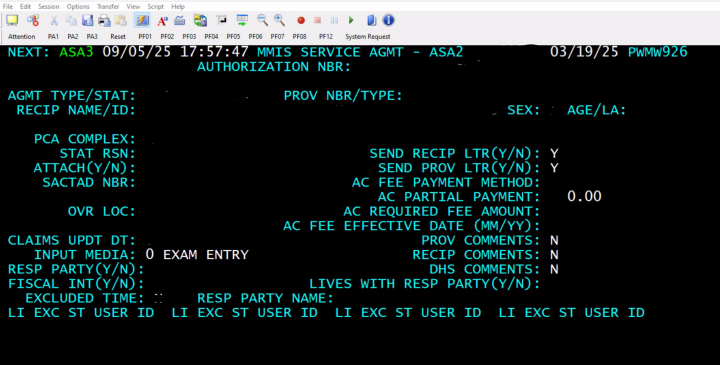720x365 pixels.
Task: Click the System Request button
Action: tap(368, 36)
